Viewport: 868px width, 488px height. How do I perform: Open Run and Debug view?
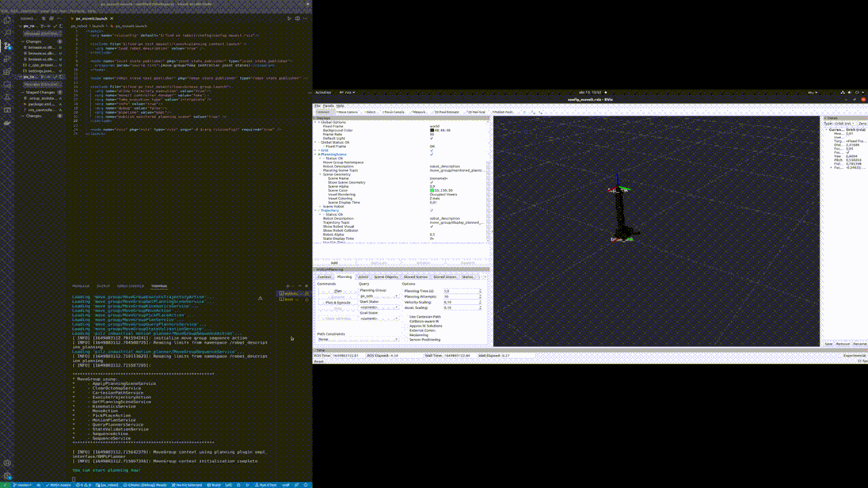point(7,58)
